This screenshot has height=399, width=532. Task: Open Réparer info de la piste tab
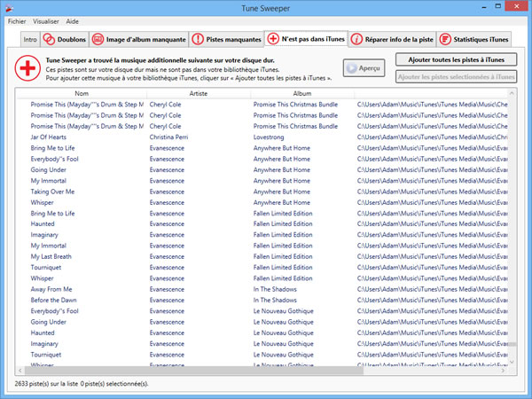(x=392, y=39)
